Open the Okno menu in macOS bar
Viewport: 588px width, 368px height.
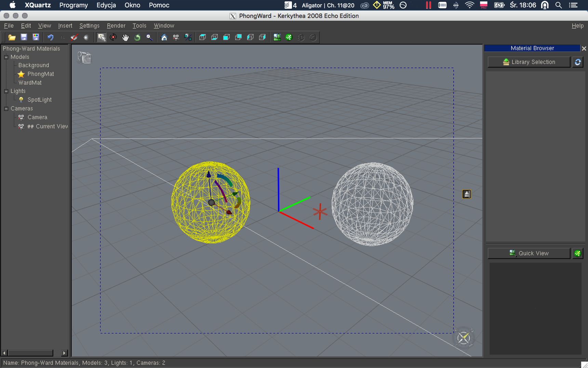pos(132,5)
